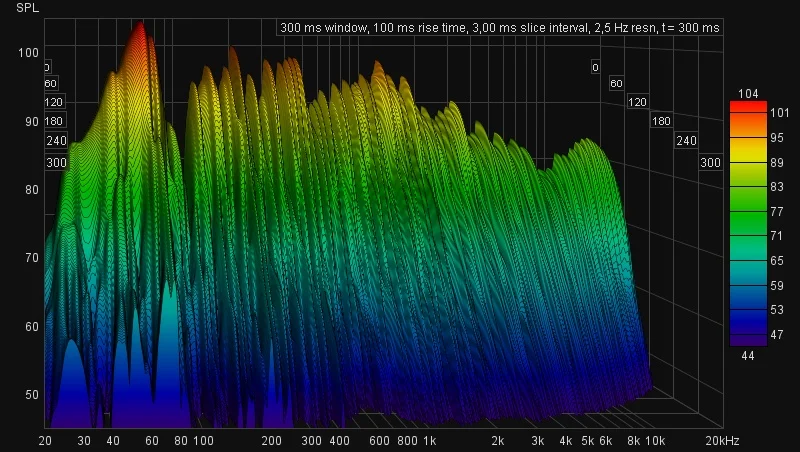The image size is (800, 452).
Task: Click the 20kHz frequency axis label
Action: pos(722,440)
